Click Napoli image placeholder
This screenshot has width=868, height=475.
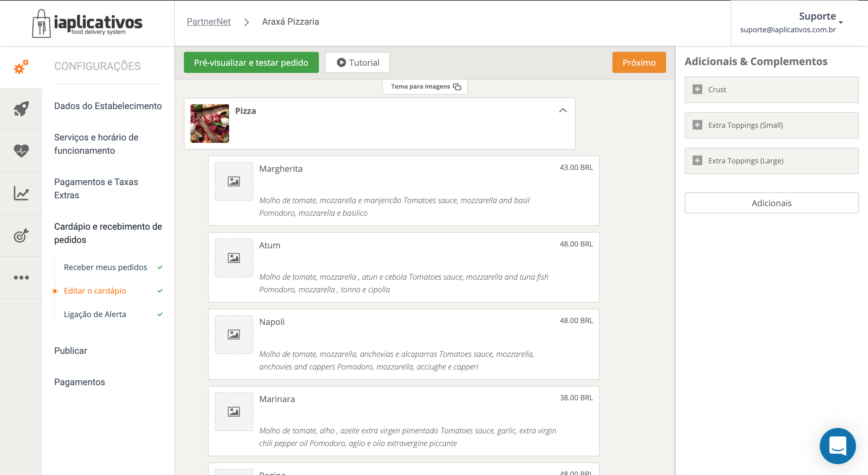234,335
